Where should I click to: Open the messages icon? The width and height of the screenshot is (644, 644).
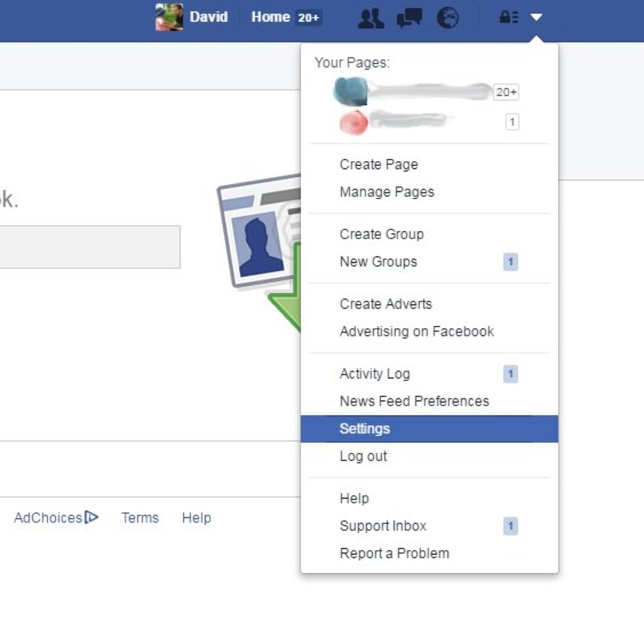tap(409, 18)
